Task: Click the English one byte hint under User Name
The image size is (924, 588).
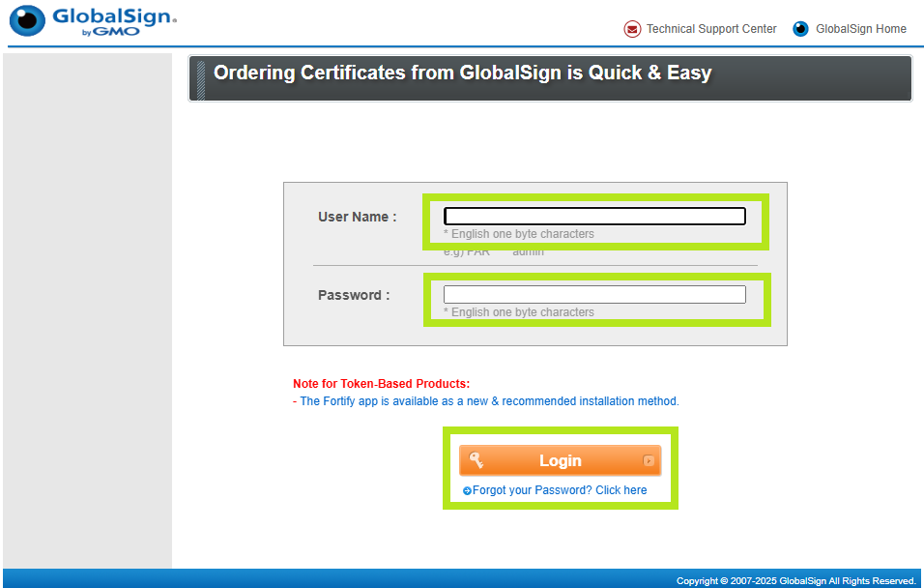Action: pyautogui.click(x=519, y=234)
